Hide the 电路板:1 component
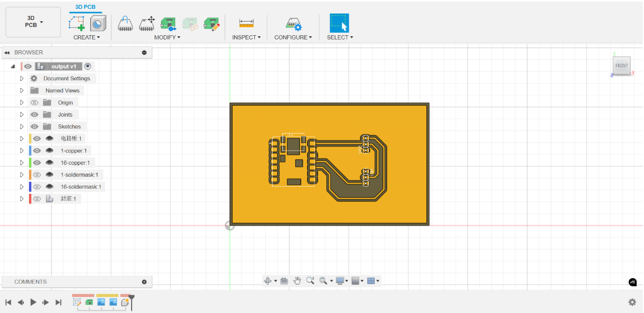The width and height of the screenshot is (644, 313). pos(37,138)
